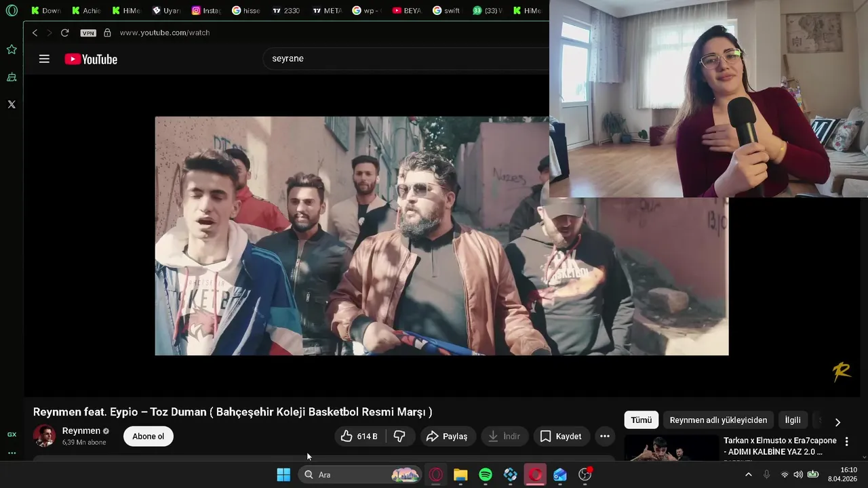
Task: Click the 'Kaydet' save button
Action: 560,436
